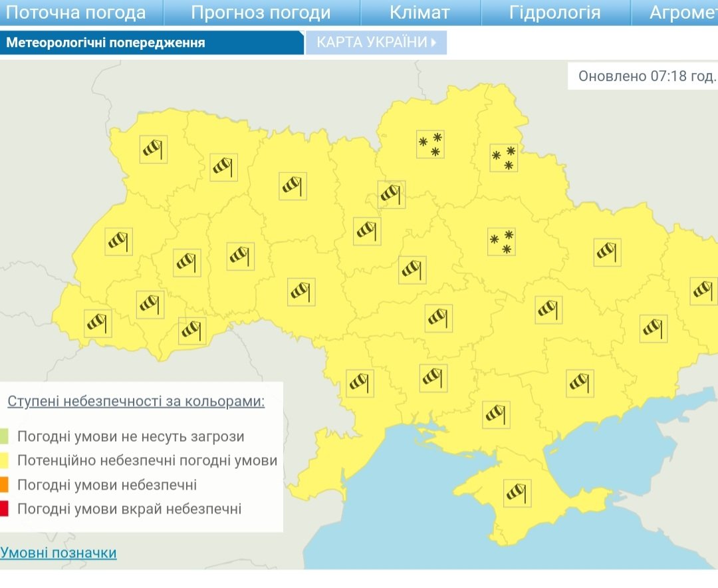Expand the КАРТА УКРАЇНИ dropdown
Viewport: 718px width, 588px height.
(376, 43)
